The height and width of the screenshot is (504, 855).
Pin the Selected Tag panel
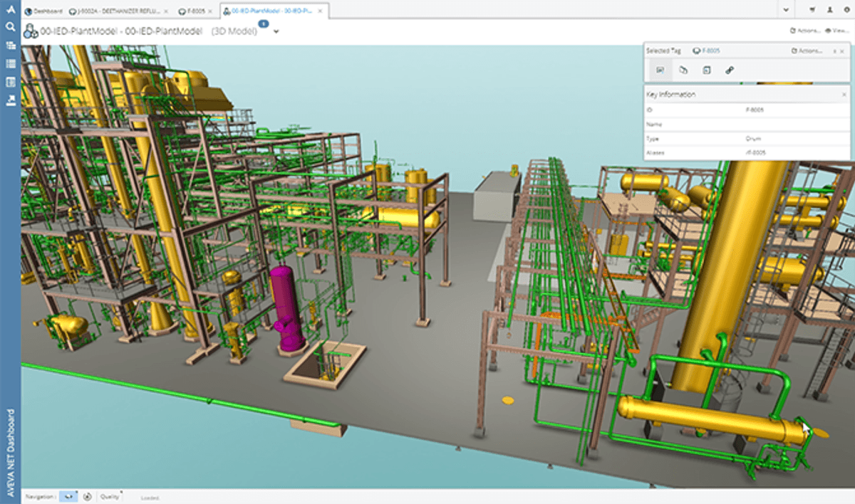[834, 51]
